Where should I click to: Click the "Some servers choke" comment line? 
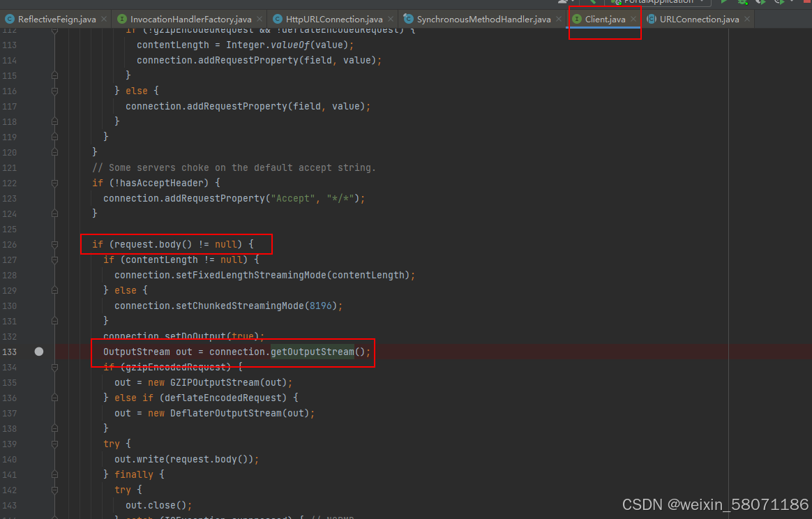pos(234,168)
